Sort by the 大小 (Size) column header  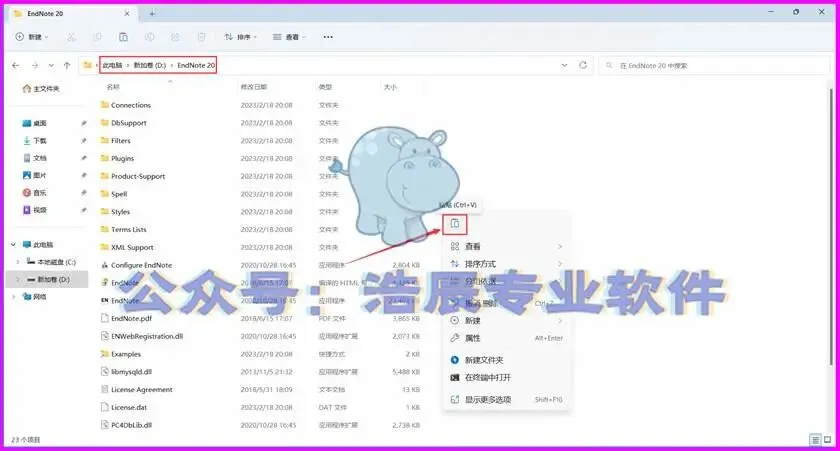pyautogui.click(x=391, y=87)
